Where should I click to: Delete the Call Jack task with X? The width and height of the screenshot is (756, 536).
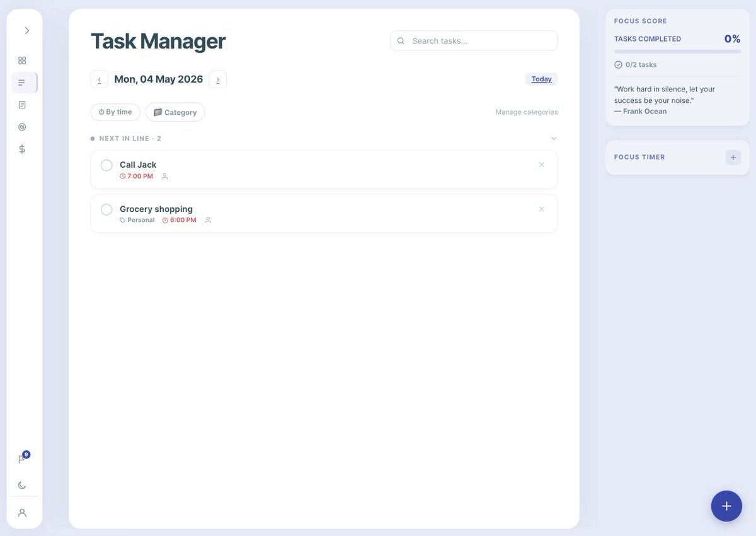click(x=542, y=165)
